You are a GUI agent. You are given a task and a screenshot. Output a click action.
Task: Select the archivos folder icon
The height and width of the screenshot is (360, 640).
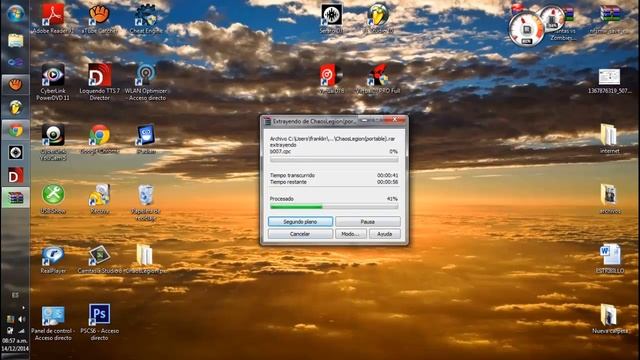tap(609, 199)
